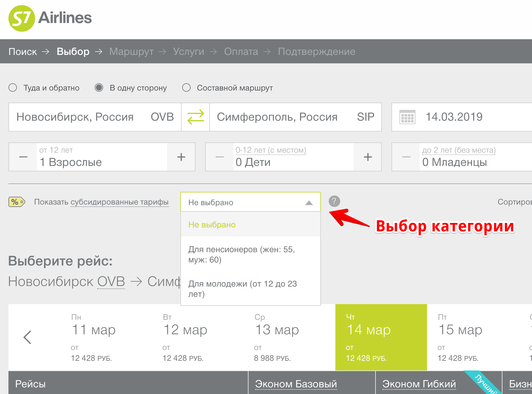Decrease the infants count
532x394 pixels.
click(x=406, y=157)
